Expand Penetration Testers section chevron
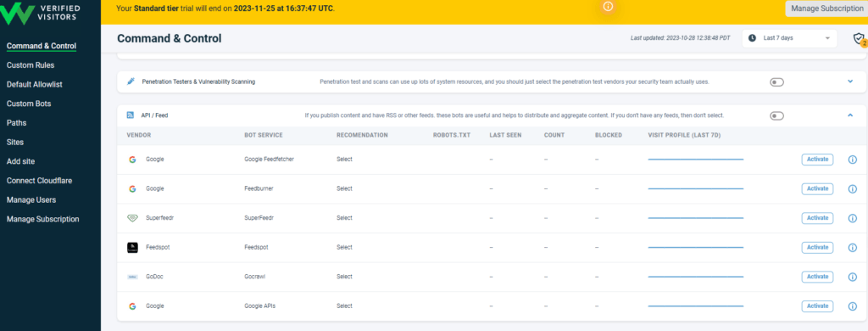The image size is (868, 331). pyautogui.click(x=850, y=81)
